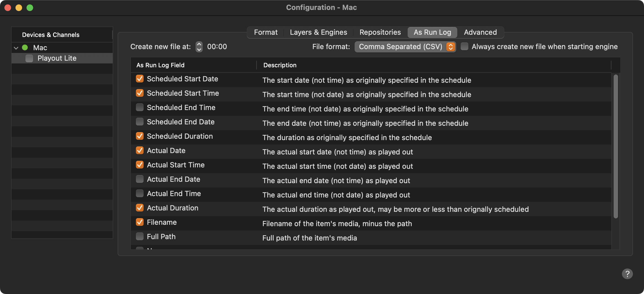Click the Devices & Channels header
The height and width of the screenshot is (294, 644).
62,35
